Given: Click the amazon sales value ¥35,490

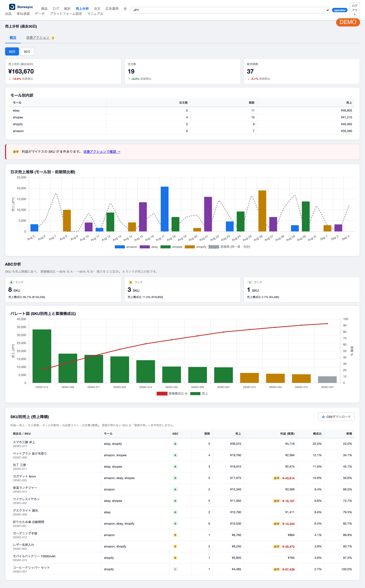Looking at the screenshot, I should (x=346, y=131).
